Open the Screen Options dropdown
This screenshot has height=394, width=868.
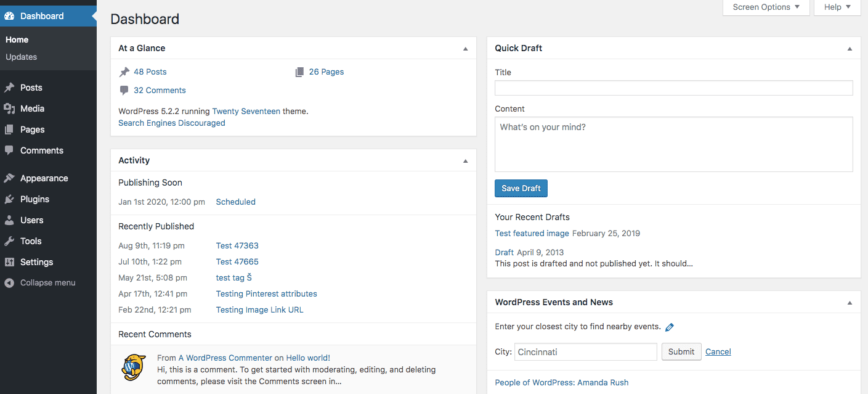[x=766, y=7]
